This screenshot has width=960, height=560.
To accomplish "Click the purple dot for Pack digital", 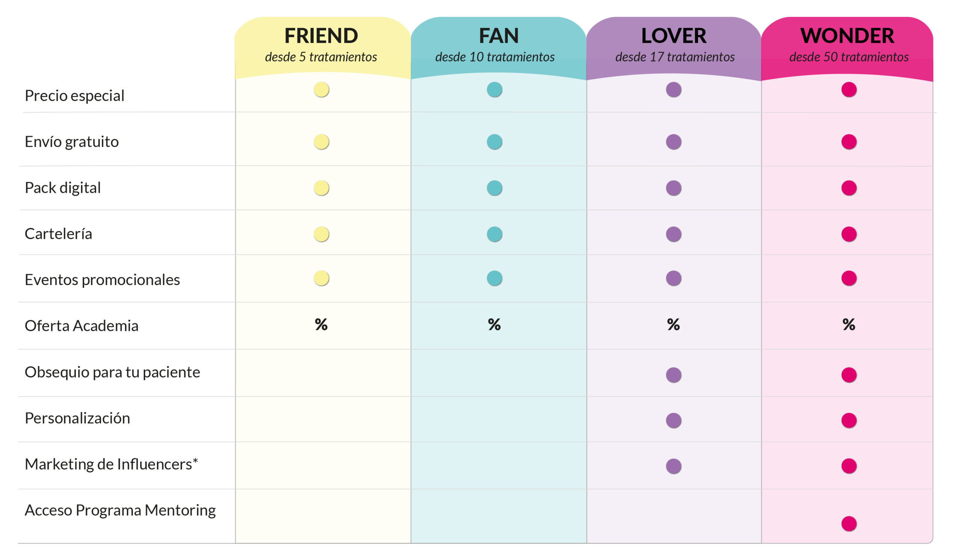I will coord(673,188).
